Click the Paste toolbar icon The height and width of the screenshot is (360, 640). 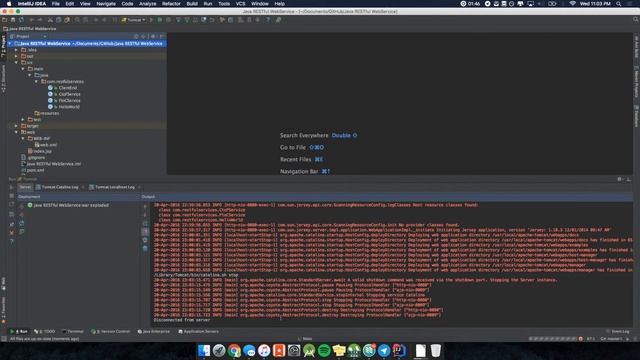(x=67, y=20)
